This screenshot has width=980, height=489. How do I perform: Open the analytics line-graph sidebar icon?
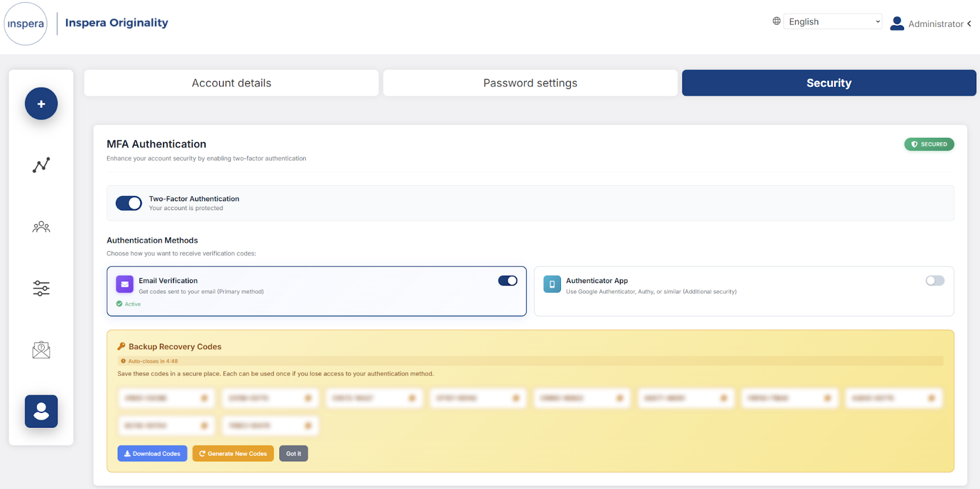pyautogui.click(x=41, y=165)
